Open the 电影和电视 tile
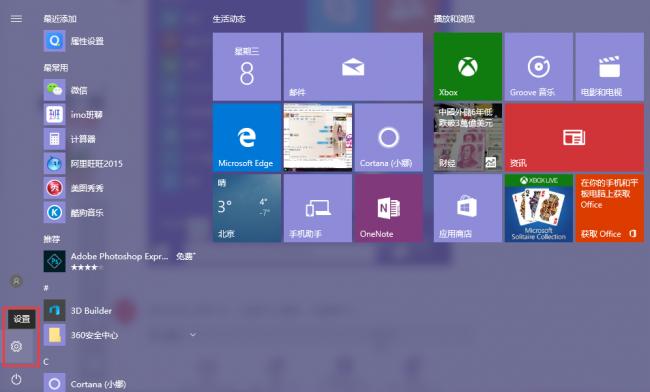650x392 pixels. 609,67
